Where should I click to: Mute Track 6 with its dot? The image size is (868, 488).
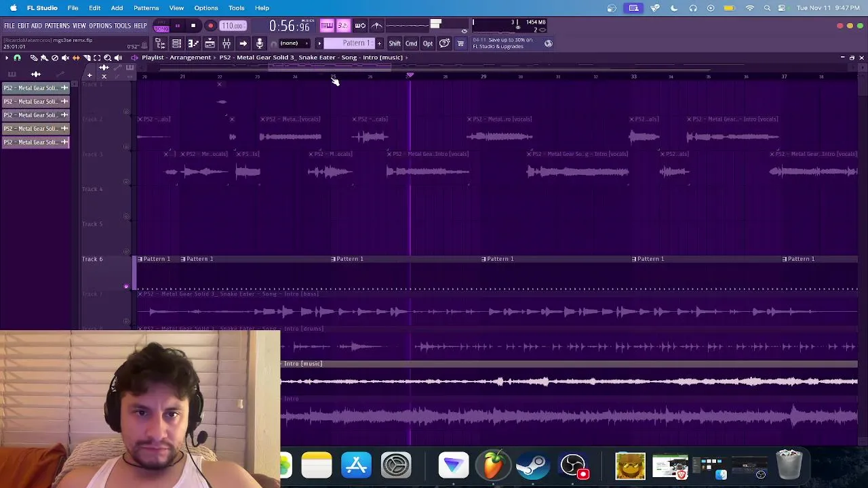pyautogui.click(x=126, y=287)
